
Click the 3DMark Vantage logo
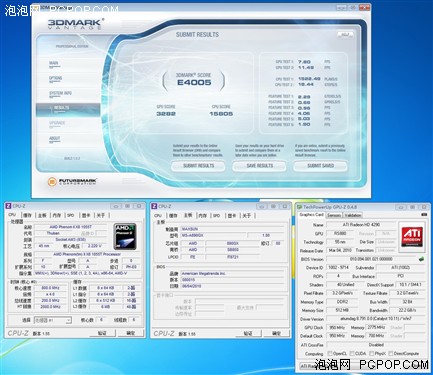(x=76, y=24)
